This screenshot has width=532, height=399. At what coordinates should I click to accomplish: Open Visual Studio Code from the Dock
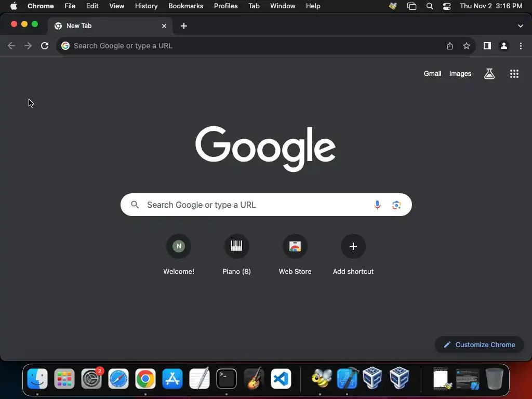coord(281,379)
